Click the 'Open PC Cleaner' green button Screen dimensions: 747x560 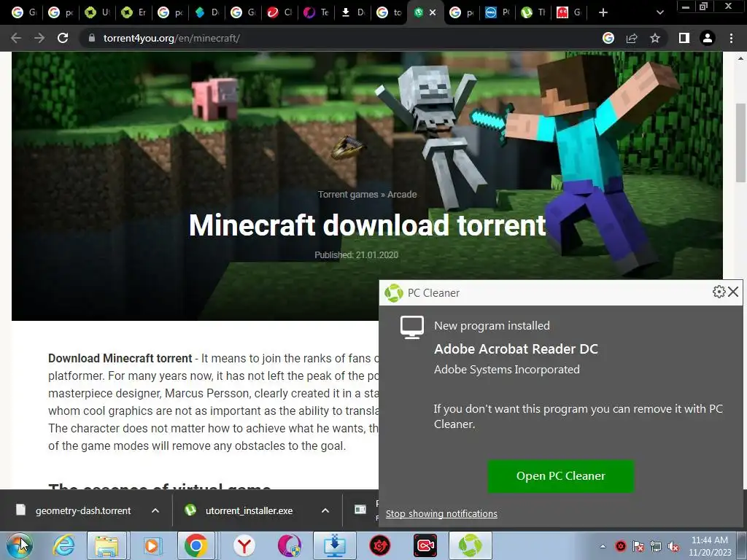pyautogui.click(x=561, y=475)
